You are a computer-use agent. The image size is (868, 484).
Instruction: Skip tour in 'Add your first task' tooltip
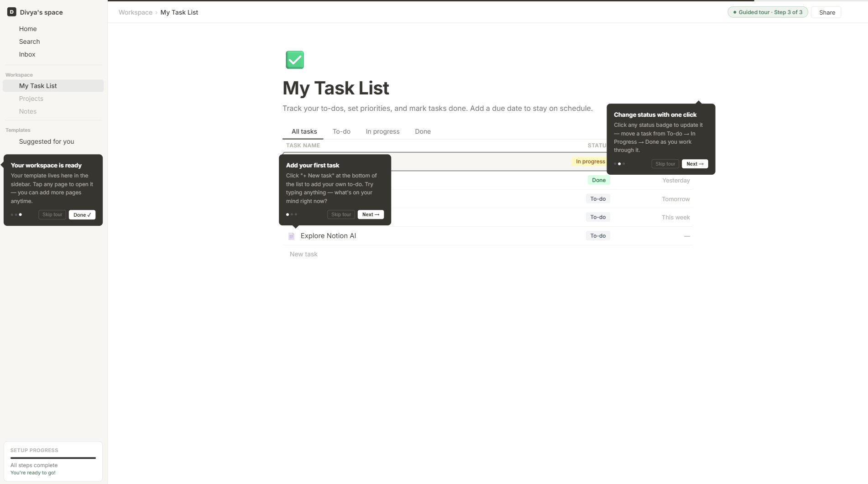[341, 214]
